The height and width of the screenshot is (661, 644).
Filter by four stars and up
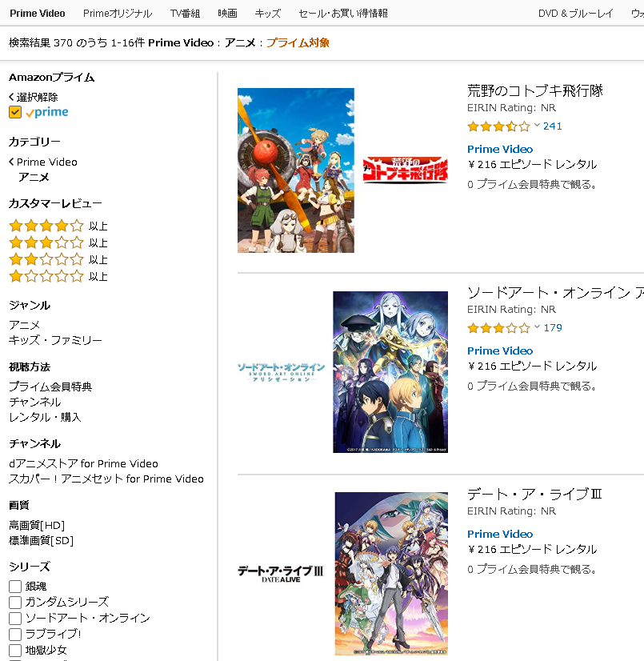pos(58,226)
